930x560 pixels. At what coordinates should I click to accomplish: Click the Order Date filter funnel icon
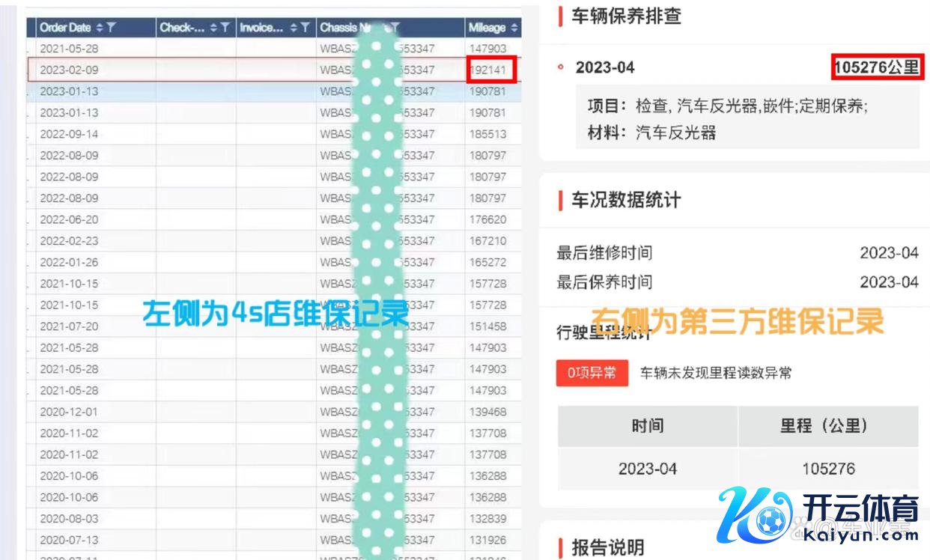click(111, 28)
